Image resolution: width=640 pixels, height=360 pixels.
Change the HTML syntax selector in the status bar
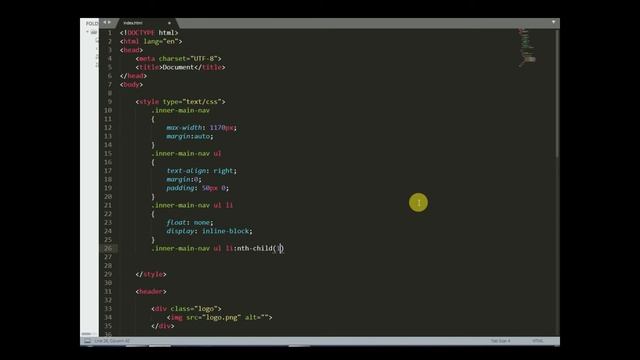pos(538,341)
